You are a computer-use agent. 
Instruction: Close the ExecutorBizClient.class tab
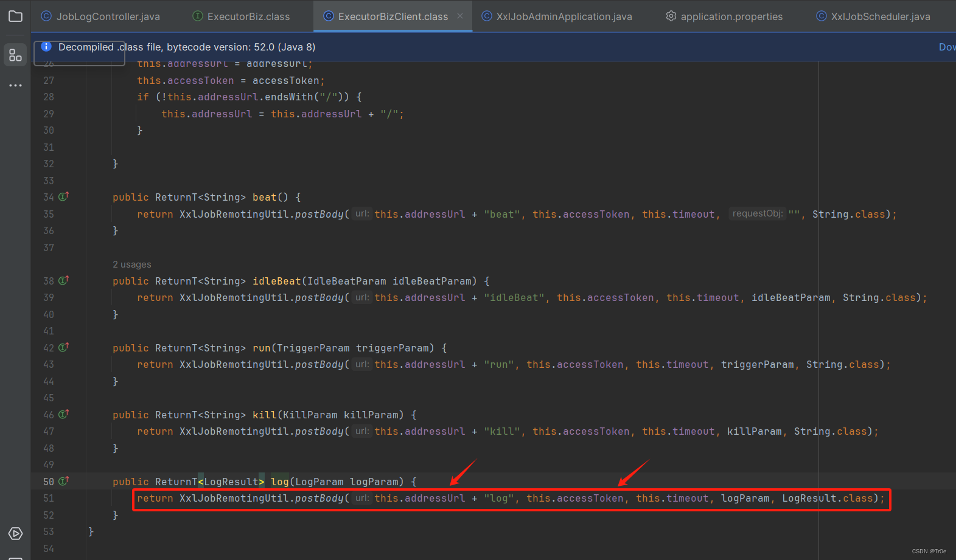pyautogui.click(x=460, y=16)
